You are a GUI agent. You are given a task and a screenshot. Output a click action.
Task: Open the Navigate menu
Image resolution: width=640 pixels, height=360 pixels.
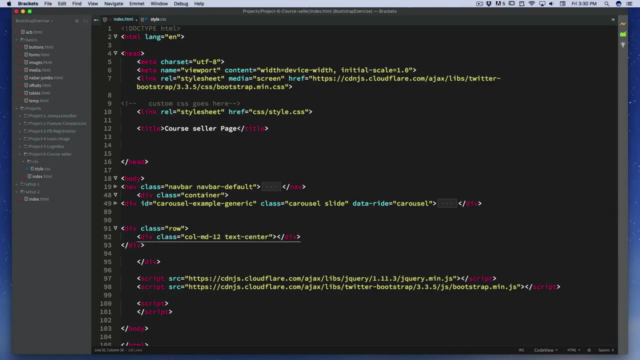click(x=113, y=4)
